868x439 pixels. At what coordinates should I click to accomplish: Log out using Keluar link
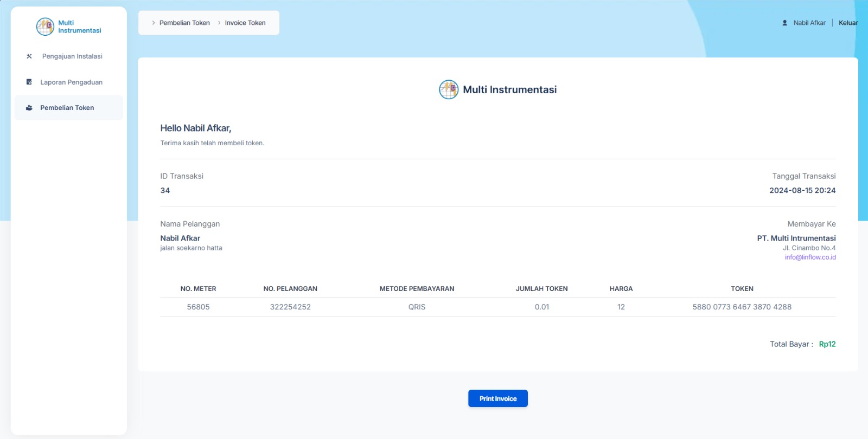click(848, 23)
